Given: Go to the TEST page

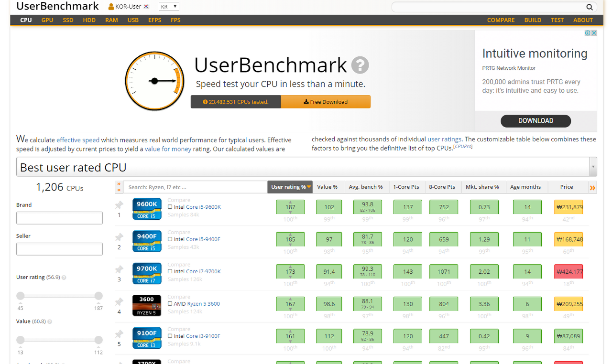Looking at the screenshot, I should (557, 20).
